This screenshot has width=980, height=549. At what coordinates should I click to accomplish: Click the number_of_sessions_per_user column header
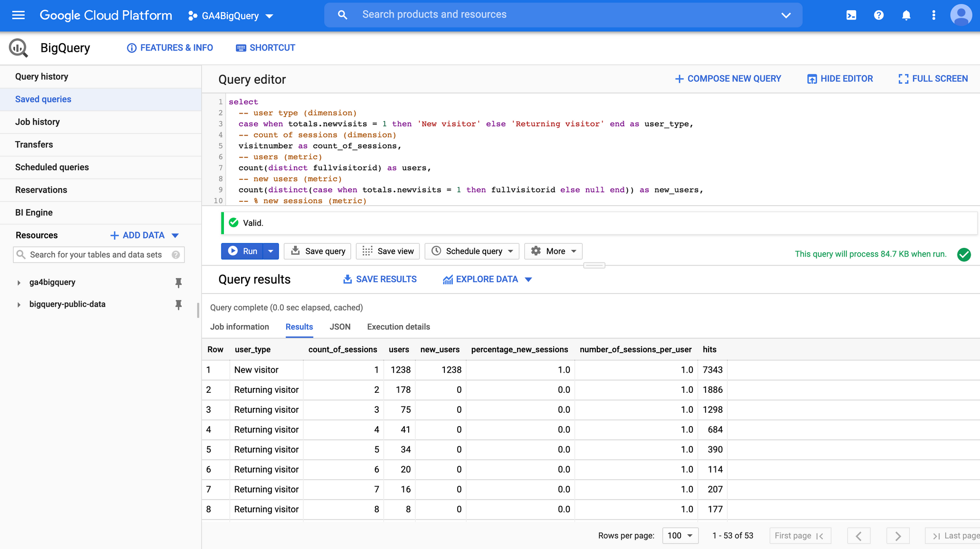click(636, 350)
